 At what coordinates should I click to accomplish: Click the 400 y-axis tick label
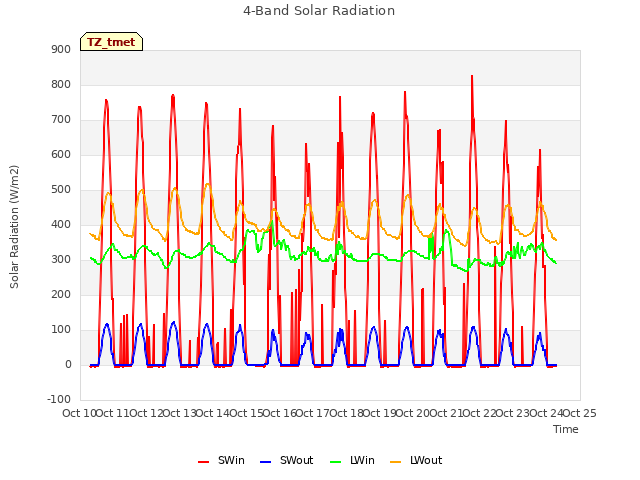click(61, 224)
